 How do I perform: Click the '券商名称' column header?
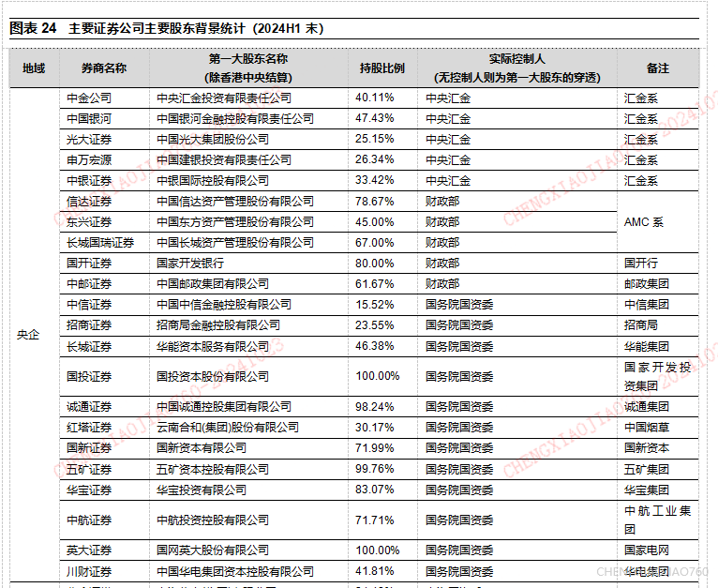click(x=104, y=68)
